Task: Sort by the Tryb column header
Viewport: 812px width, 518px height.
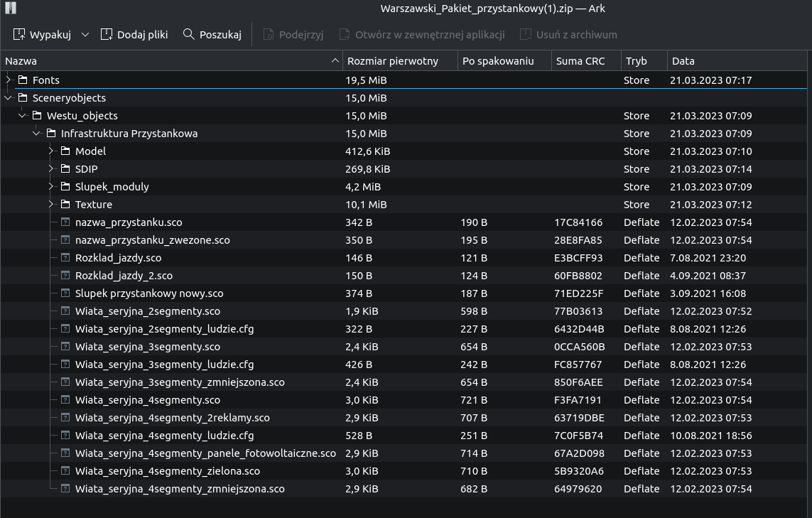Action: point(644,61)
